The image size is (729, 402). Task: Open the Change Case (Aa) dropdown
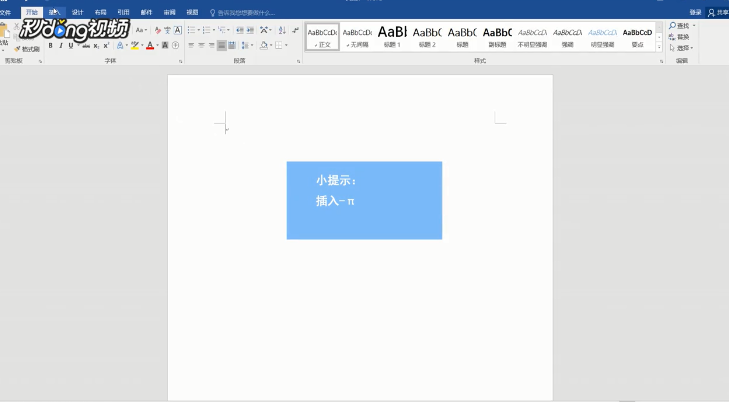point(141,30)
